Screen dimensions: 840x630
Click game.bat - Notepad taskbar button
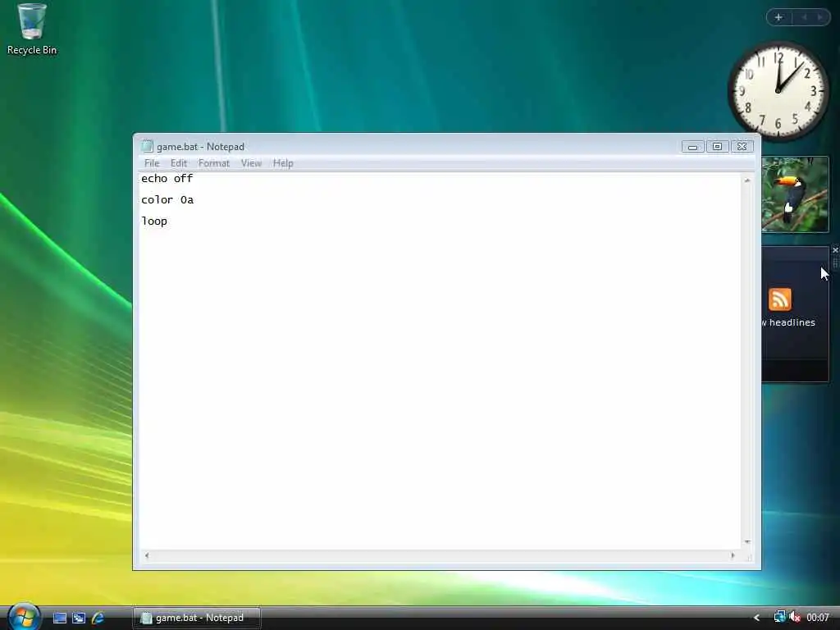[x=197, y=618]
